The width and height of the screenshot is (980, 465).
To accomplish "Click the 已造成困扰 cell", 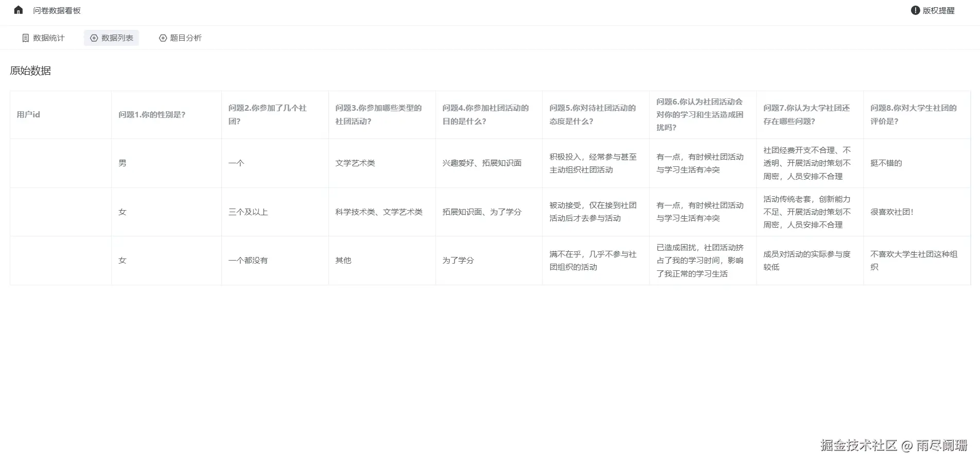I will [x=703, y=261].
